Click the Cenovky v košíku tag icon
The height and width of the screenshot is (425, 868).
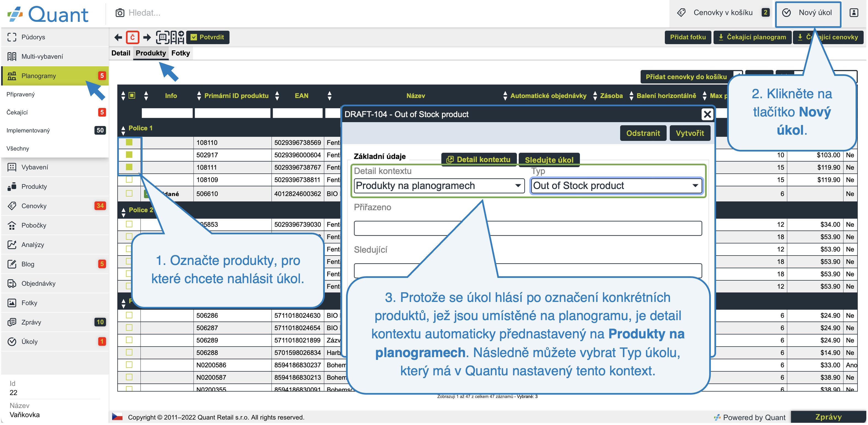[x=681, y=13]
